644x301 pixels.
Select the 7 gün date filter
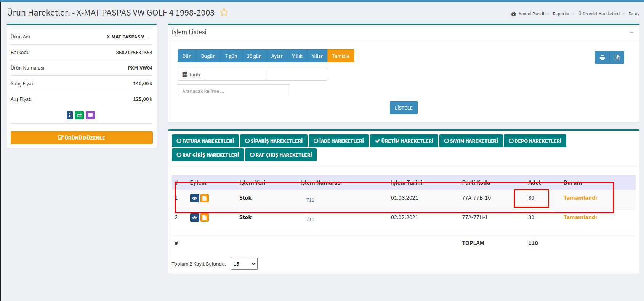(x=231, y=56)
